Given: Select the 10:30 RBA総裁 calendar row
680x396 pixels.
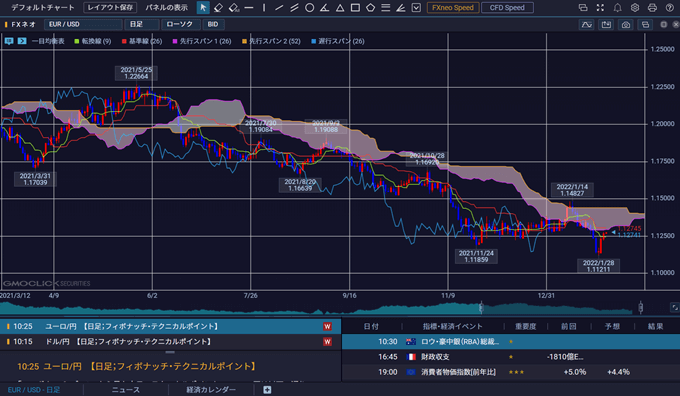Looking at the screenshot, I should click(x=511, y=342).
